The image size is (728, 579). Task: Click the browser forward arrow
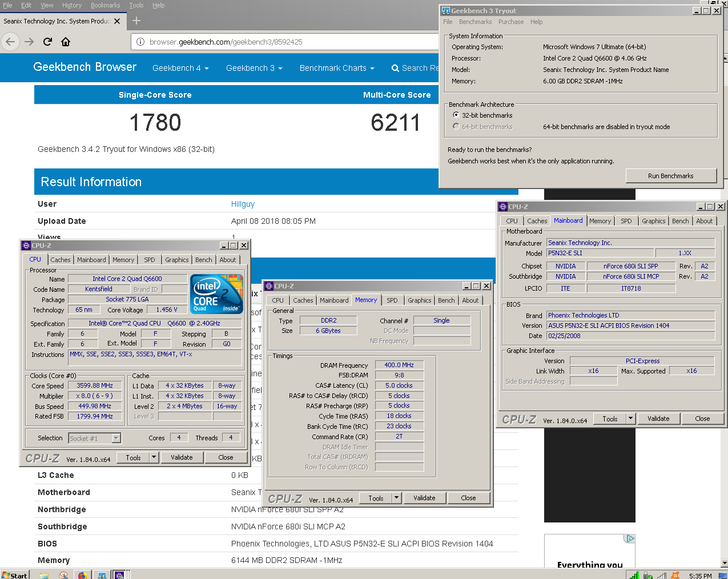(29, 42)
